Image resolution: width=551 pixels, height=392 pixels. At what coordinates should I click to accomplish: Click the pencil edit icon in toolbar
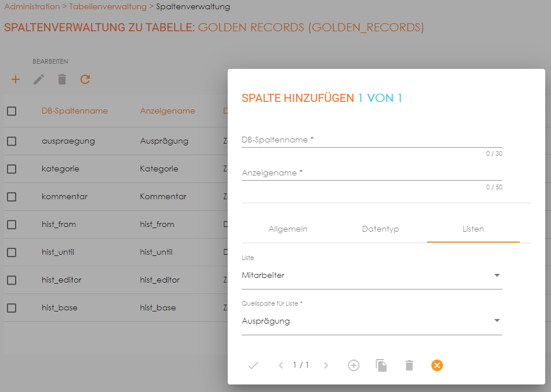point(39,79)
